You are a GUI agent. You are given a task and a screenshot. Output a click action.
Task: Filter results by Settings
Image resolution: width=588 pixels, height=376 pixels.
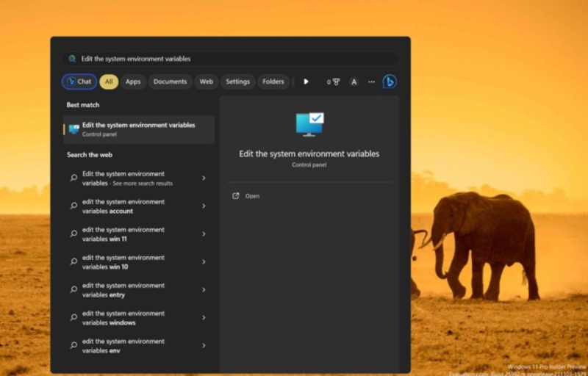(x=237, y=82)
